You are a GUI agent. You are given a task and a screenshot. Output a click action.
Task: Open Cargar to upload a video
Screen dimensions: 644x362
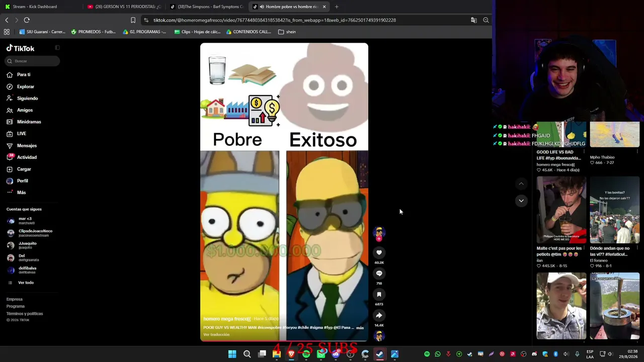19,169
